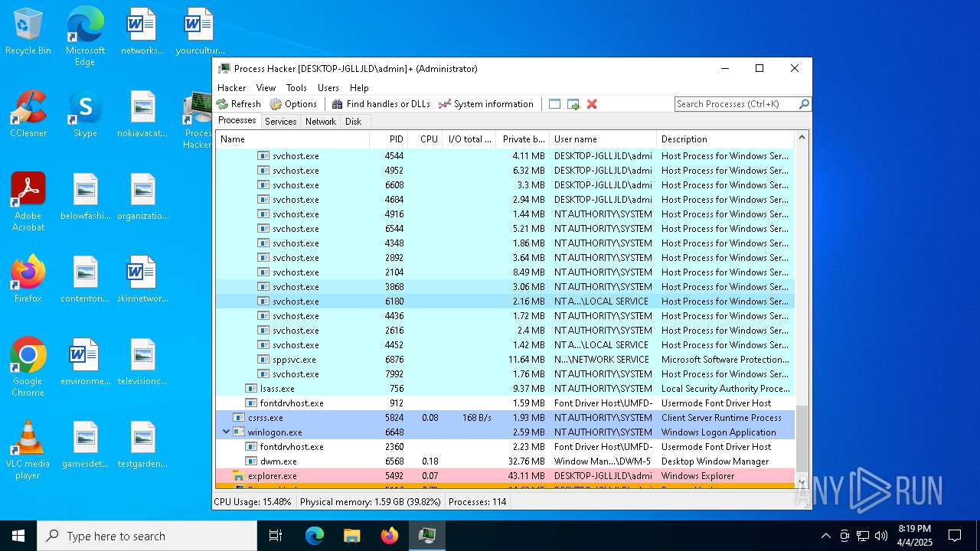Open the Help menu
980x551 pixels.
(359, 88)
